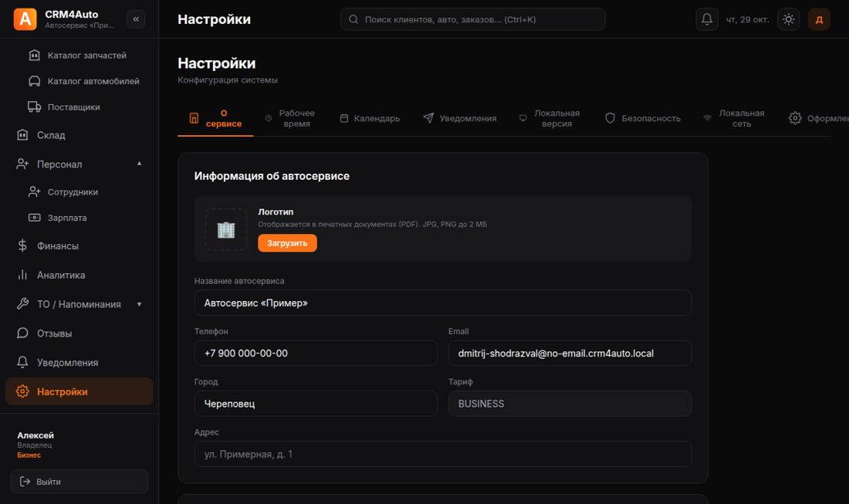Click the Календарь tab calendar icon
The image size is (849, 504).
343,118
